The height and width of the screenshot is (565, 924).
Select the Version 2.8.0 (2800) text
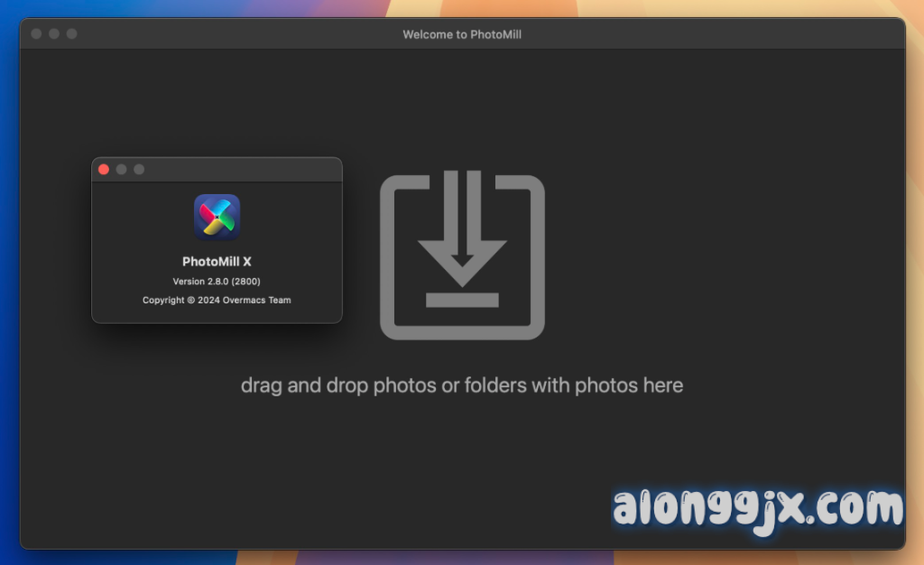click(217, 281)
